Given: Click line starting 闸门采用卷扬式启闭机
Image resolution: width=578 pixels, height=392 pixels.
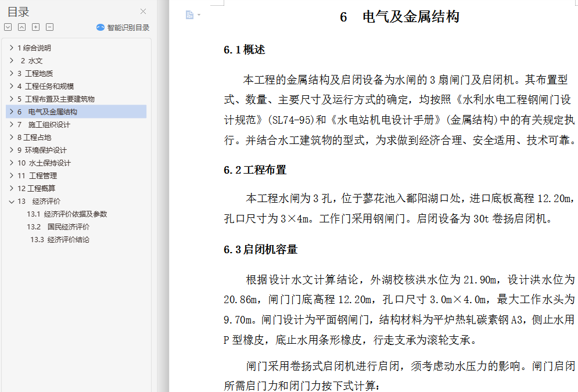Looking at the screenshot, I should click(411, 366).
